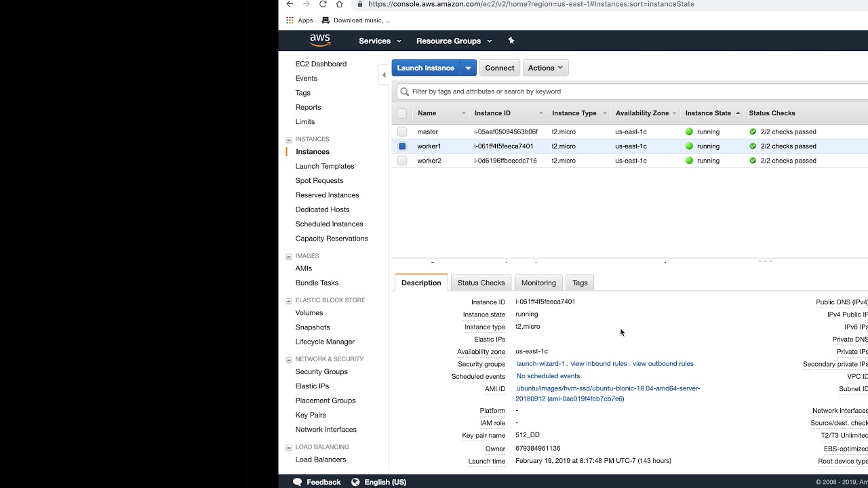Select all instances with header checkbox
This screenshot has width=868, height=488.
(402, 113)
